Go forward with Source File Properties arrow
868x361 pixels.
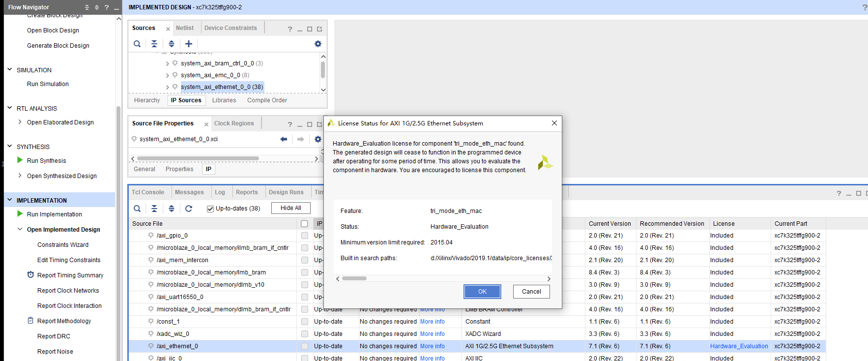(301, 139)
